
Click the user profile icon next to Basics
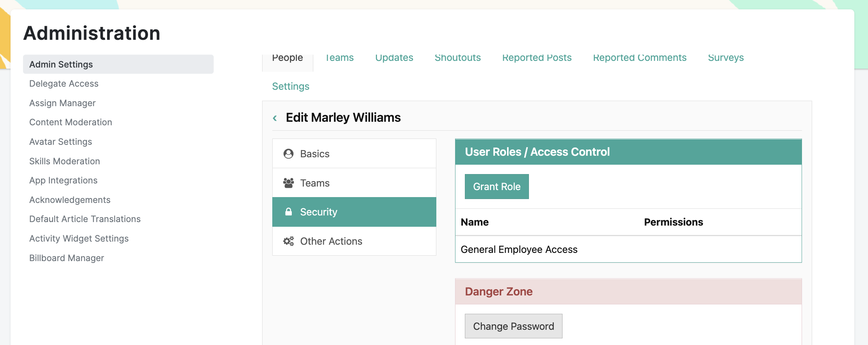(289, 154)
